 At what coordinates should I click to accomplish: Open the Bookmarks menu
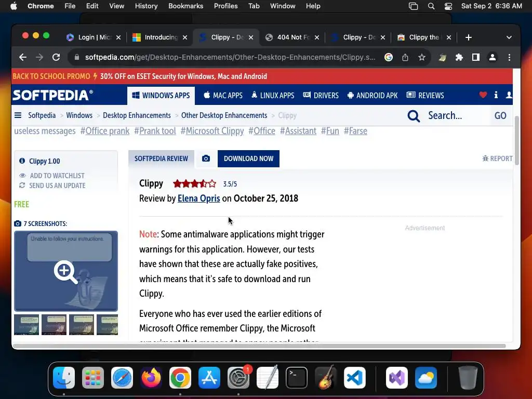point(185,6)
